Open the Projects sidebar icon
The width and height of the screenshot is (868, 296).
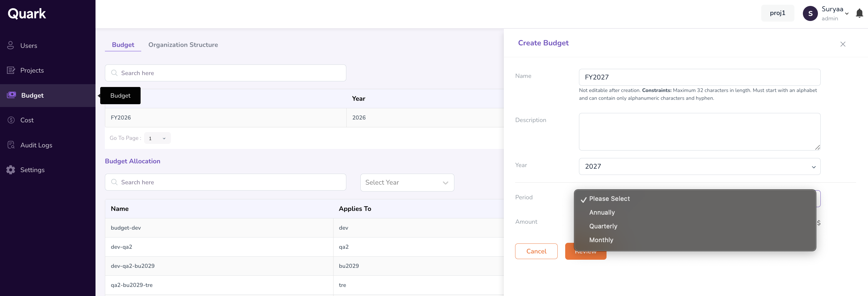click(x=11, y=70)
